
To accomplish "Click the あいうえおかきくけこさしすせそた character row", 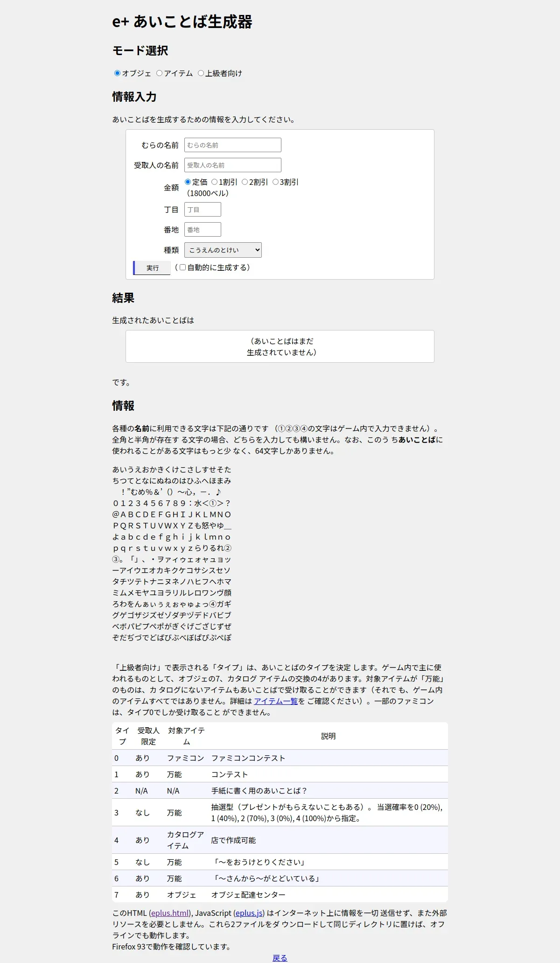I will 172,470.
